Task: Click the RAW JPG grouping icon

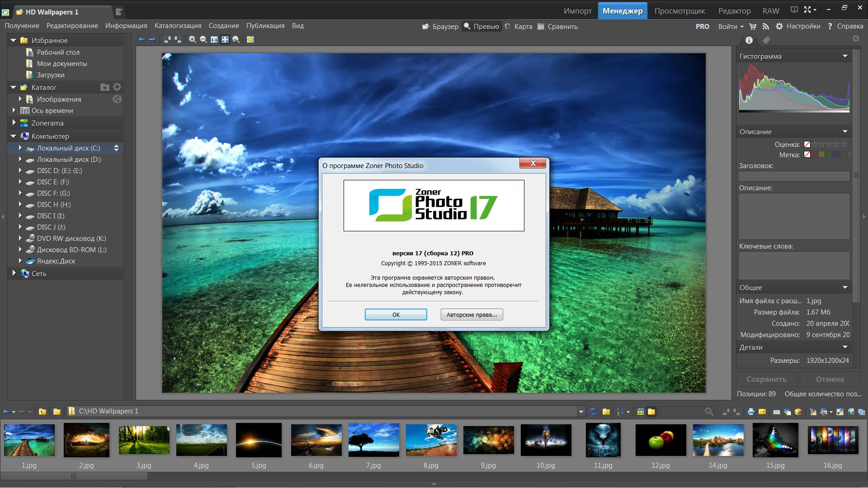Action: 640,412
